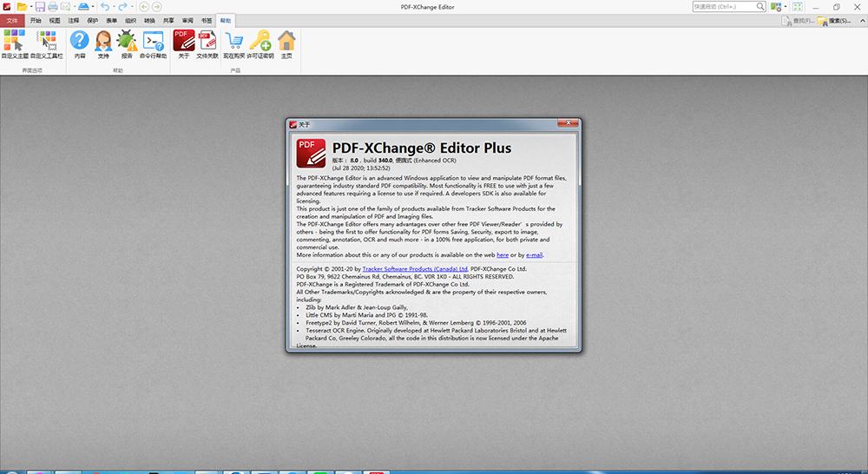Switch to the 注释 (Comment) ribbon tab
This screenshot has height=474, width=868.
coord(74,19)
